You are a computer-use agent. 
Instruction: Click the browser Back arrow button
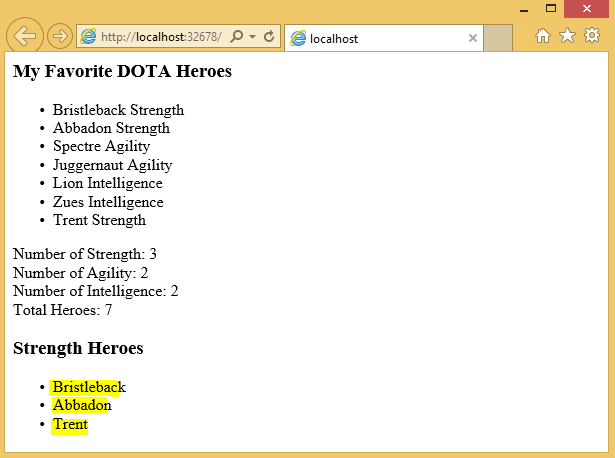pyautogui.click(x=25, y=36)
